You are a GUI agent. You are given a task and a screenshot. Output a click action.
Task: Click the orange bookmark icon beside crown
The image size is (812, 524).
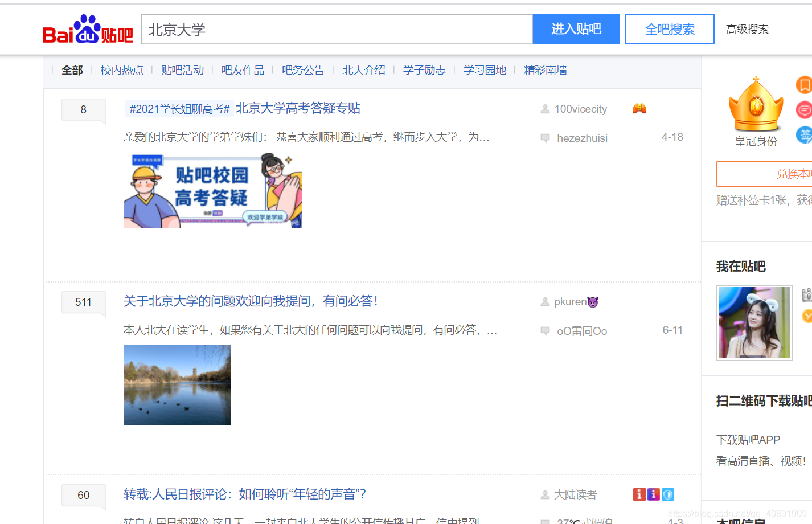[804, 85]
